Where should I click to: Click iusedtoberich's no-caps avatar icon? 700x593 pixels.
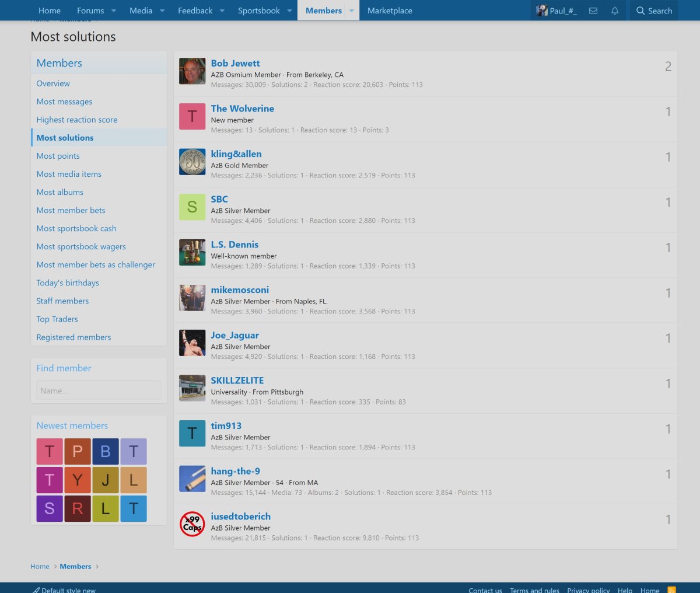pyautogui.click(x=192, y=524)
